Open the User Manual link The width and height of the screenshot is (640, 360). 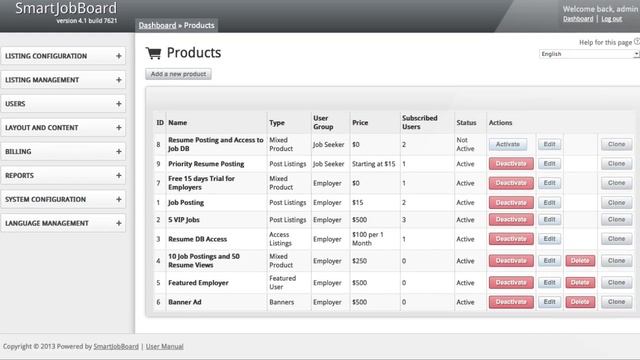click(164, 347)
